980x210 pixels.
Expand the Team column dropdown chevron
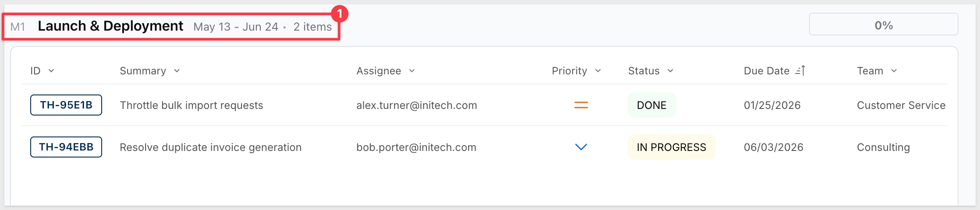(894, 70)
